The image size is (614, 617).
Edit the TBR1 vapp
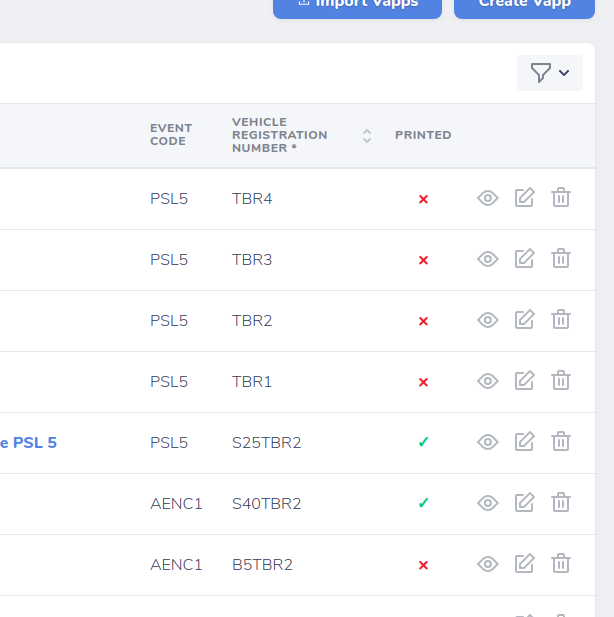click(x=525, y=381)
